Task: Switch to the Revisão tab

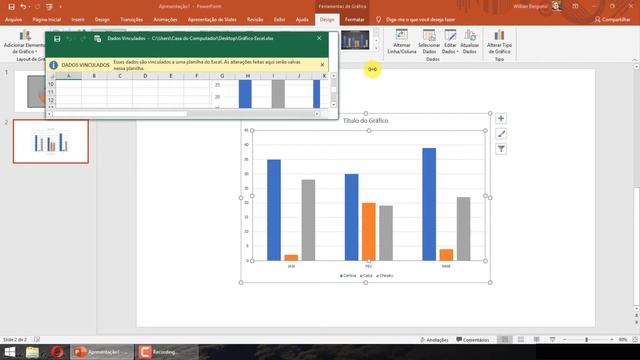Action: [255, 20]
